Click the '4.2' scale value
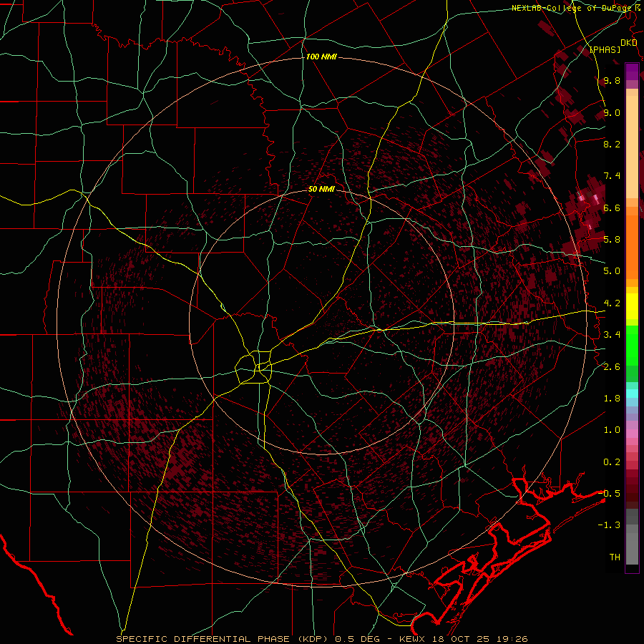This screenshot has width=644, height=644. [612, 303]
